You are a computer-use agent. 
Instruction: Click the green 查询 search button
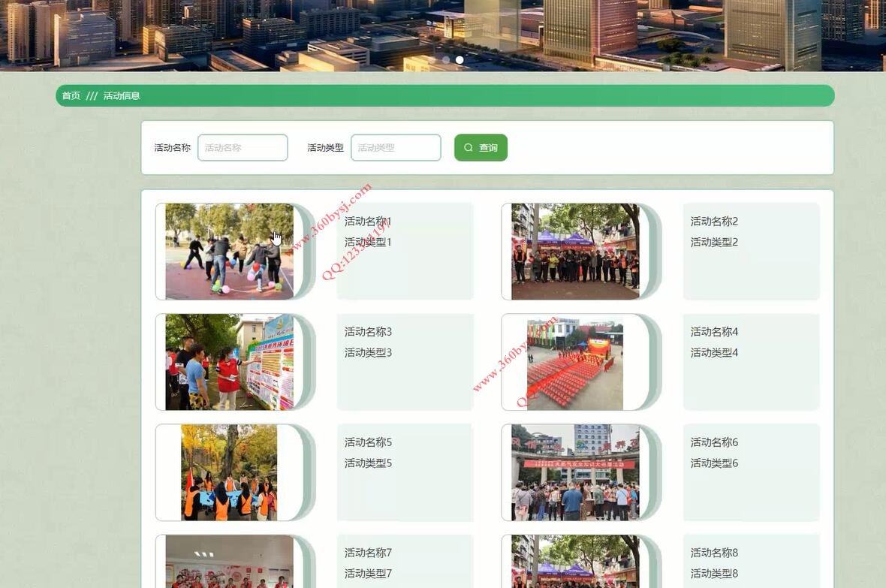(481, 148)
